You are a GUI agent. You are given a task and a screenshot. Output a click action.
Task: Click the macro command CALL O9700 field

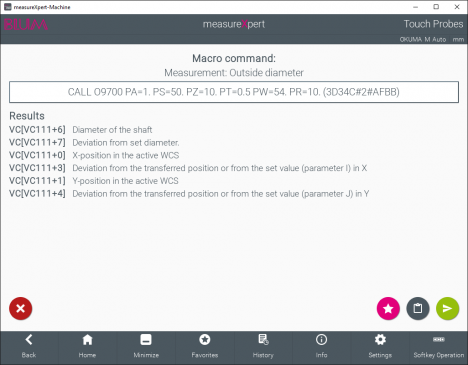click(234, 92)
